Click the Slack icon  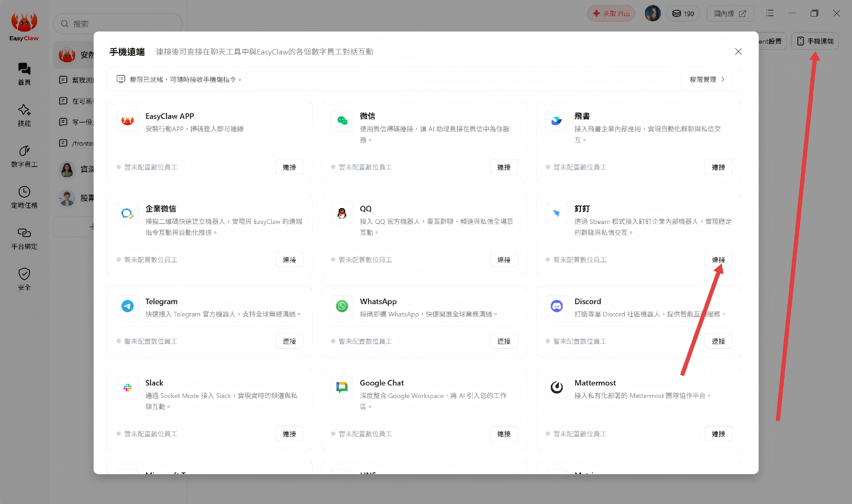(x=127, y=388)
